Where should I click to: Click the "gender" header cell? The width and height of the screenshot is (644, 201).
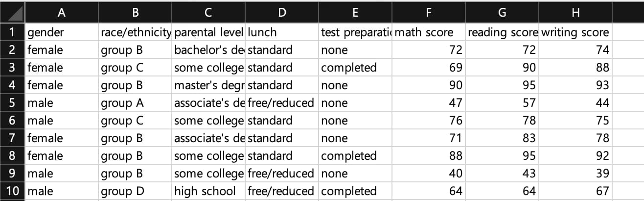(x=61, y=32)
